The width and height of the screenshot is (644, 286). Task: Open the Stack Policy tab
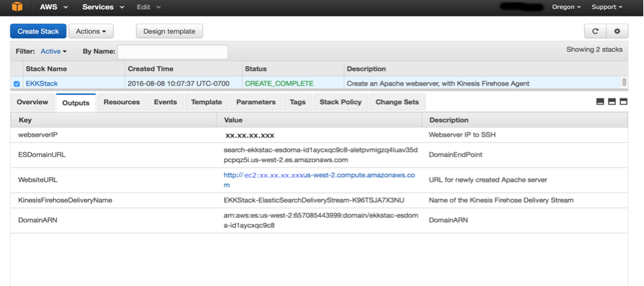point(340,103)
